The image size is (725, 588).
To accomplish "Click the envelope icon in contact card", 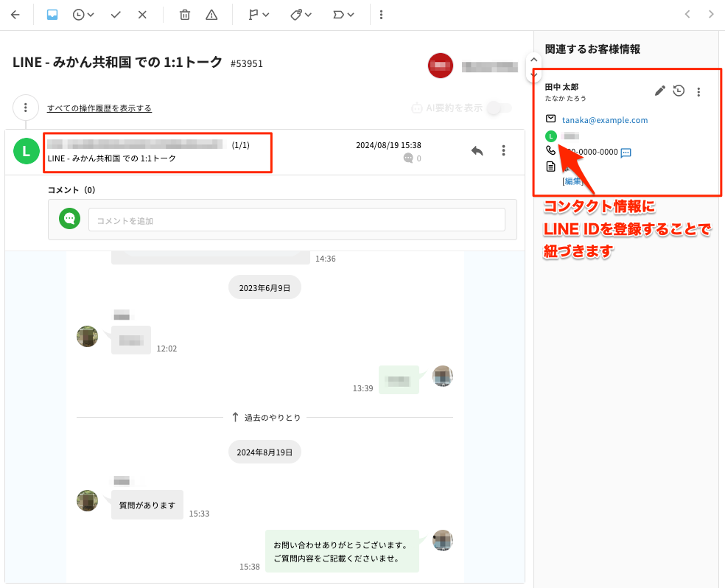I will [x=550, y=119].
